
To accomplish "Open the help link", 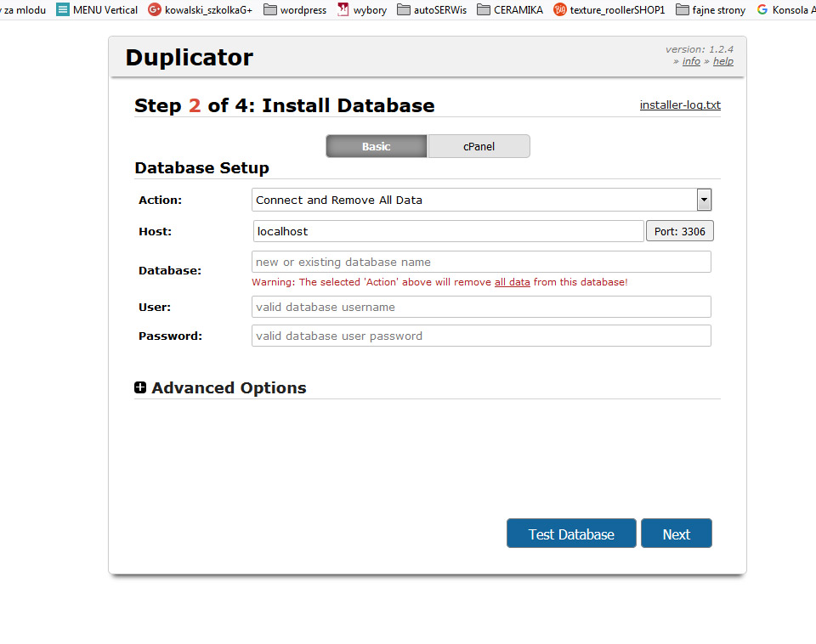I will click(722, 61).
